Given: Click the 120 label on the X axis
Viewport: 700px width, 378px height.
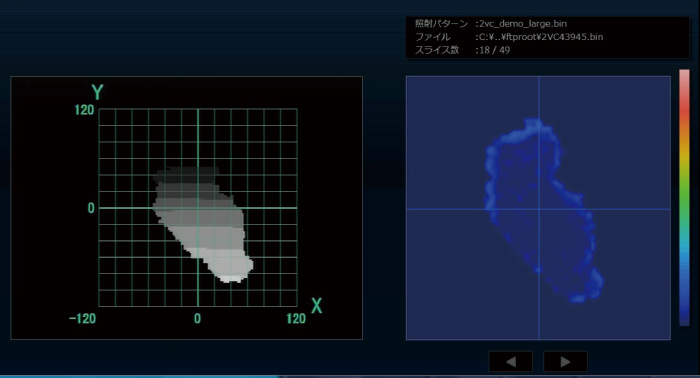Looking at the screenshot, I should [296, 319].
